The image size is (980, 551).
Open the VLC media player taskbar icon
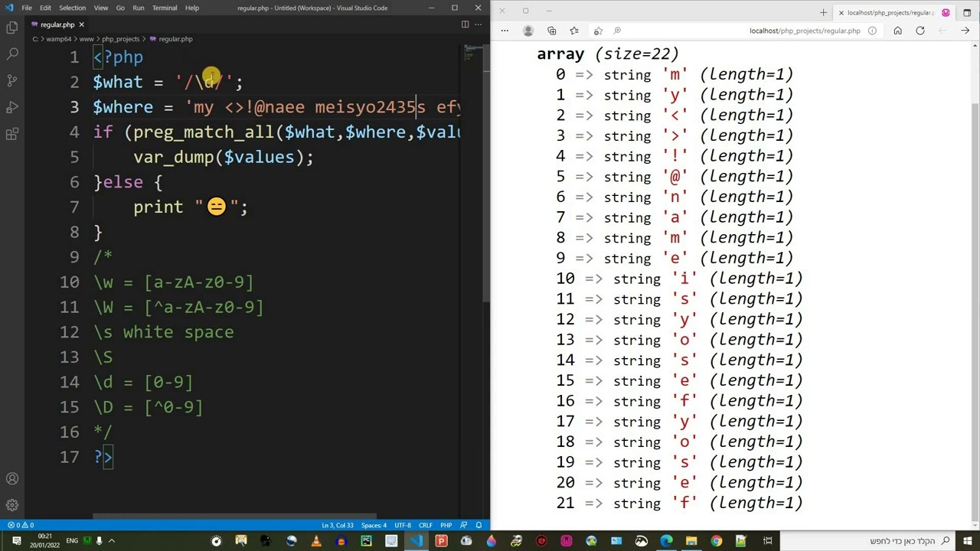click(316, 541)
